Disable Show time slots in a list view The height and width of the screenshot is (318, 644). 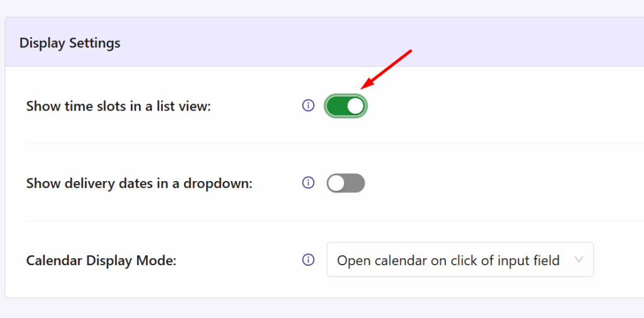coord(346,106)
